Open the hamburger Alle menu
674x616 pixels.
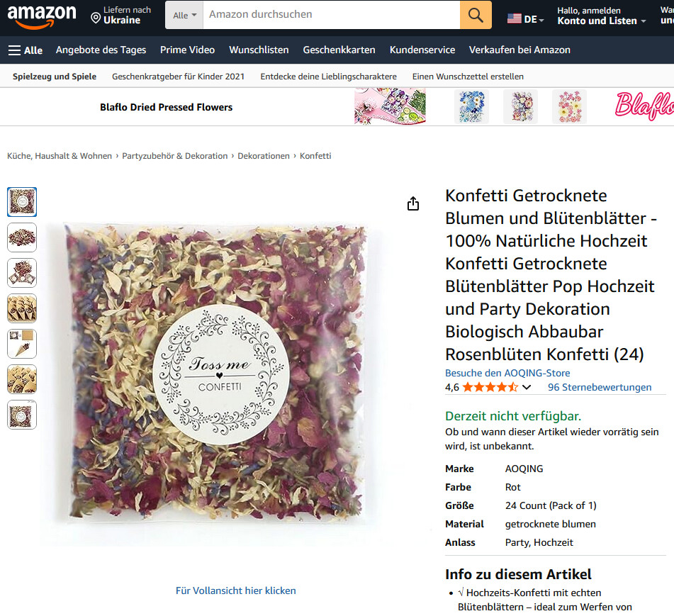[26, 50]
